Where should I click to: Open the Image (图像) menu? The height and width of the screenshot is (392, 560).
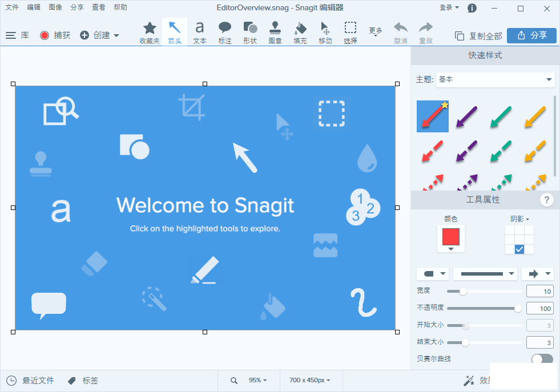(x=55, y=7)
